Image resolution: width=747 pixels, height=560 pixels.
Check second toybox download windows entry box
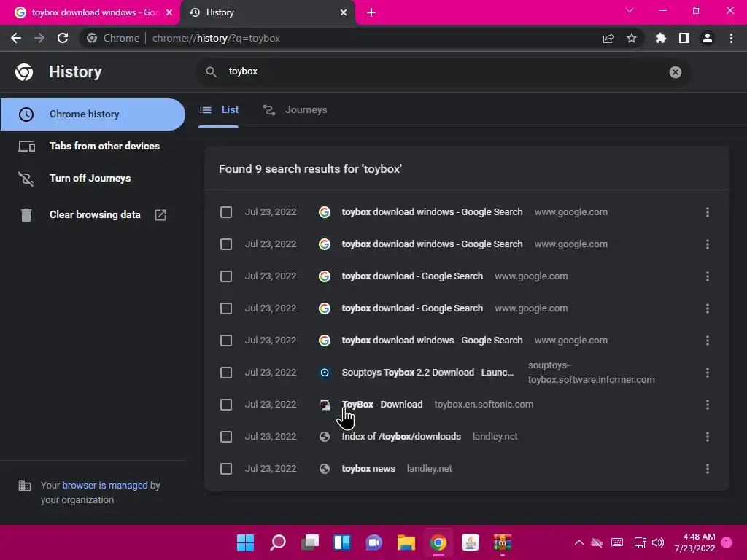(x=226, y=244)
